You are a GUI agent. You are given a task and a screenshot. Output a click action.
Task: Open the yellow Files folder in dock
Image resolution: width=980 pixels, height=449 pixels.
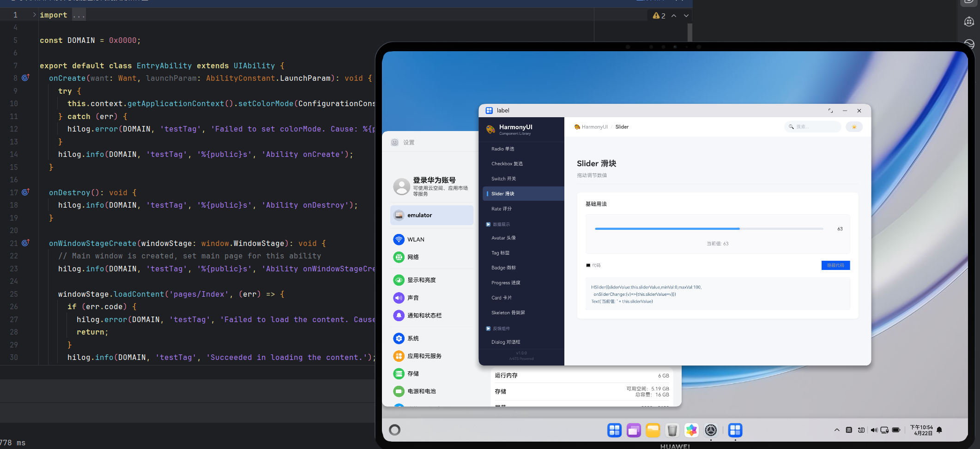point(653,431)
